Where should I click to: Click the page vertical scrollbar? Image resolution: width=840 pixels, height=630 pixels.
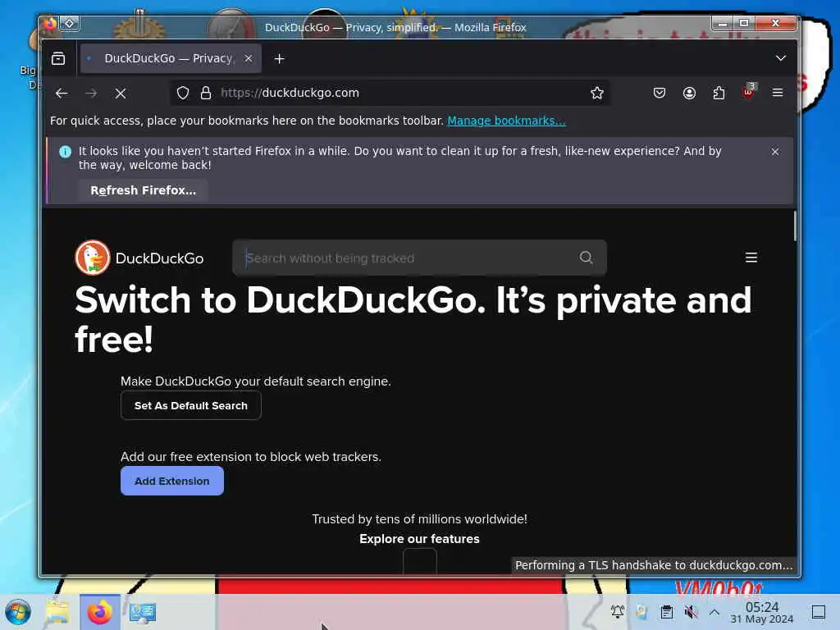[x=795, y=226]
